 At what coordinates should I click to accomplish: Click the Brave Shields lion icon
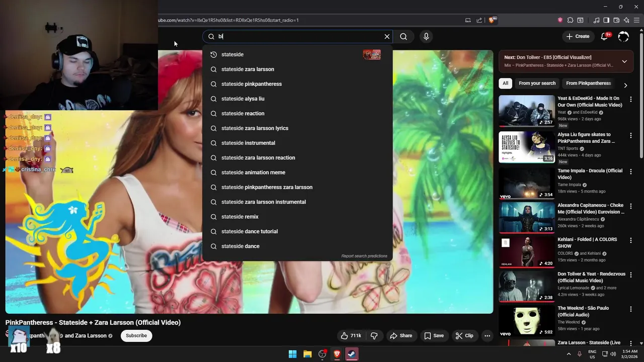[492, 20]
